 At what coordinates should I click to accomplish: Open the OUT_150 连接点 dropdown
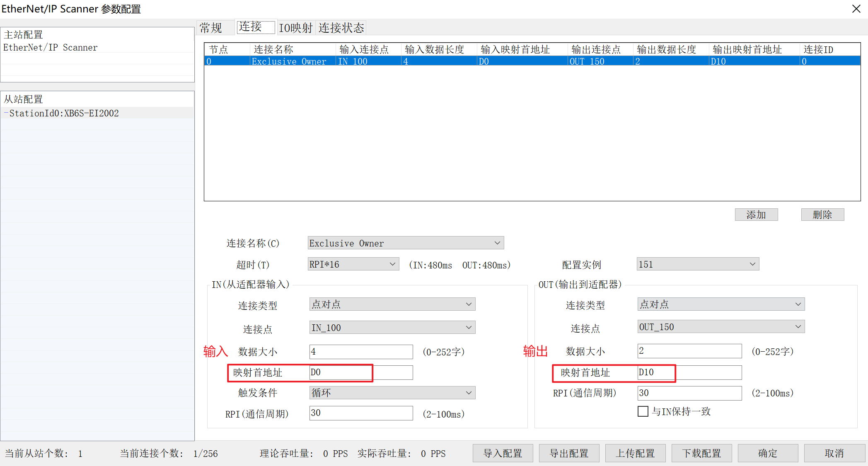pyautogui.click(x=721, y=327)
